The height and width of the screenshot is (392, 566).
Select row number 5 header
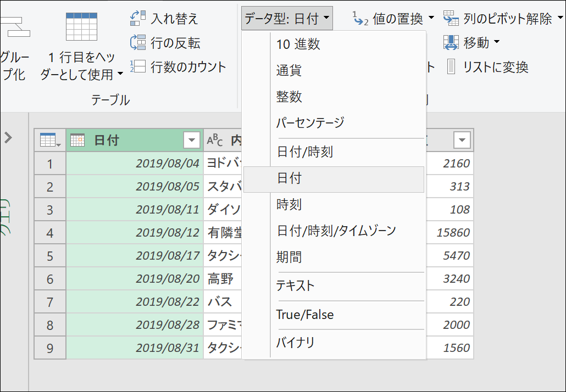click(50, 256)
